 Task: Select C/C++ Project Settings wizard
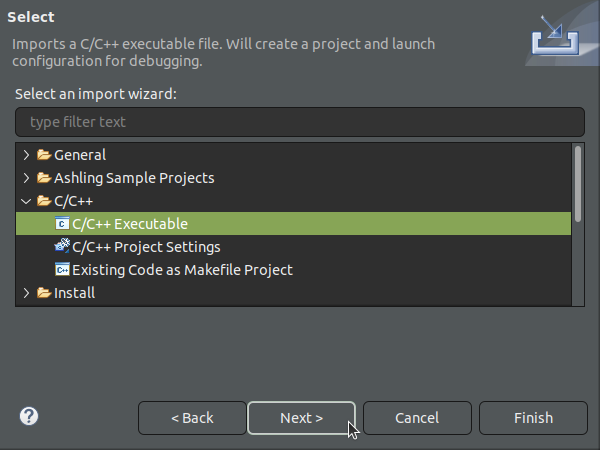(x=146, y=247)
